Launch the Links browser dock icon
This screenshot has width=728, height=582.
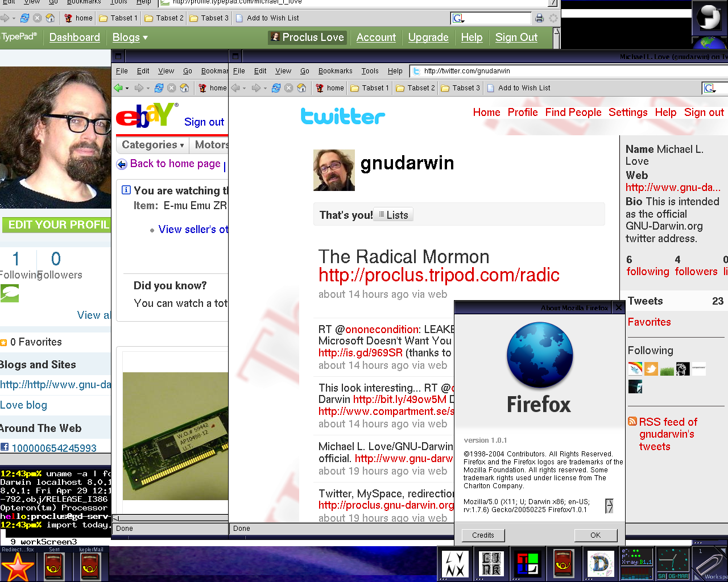(491, 564)
